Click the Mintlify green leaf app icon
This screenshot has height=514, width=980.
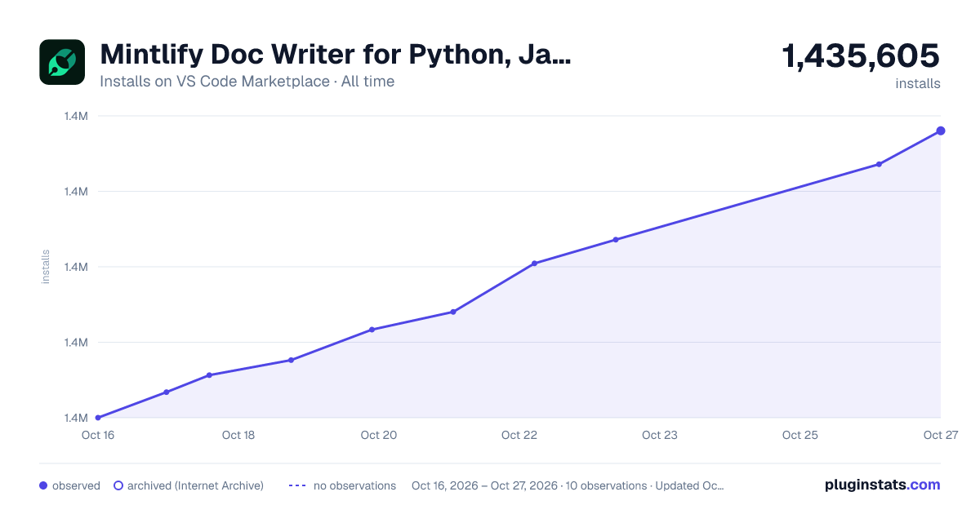point(62,62)
